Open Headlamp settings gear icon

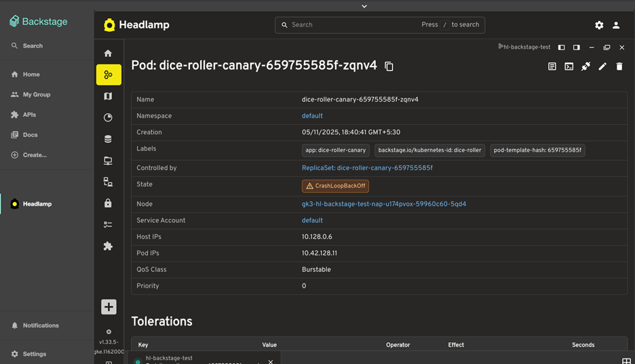[599, 25]
